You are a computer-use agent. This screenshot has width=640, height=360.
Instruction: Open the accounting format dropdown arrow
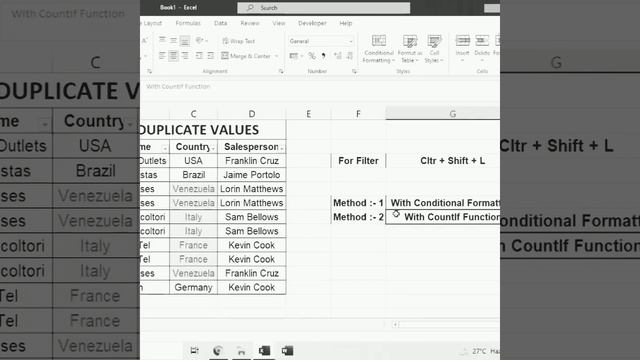pyautogui.click(x=302, y=56)
